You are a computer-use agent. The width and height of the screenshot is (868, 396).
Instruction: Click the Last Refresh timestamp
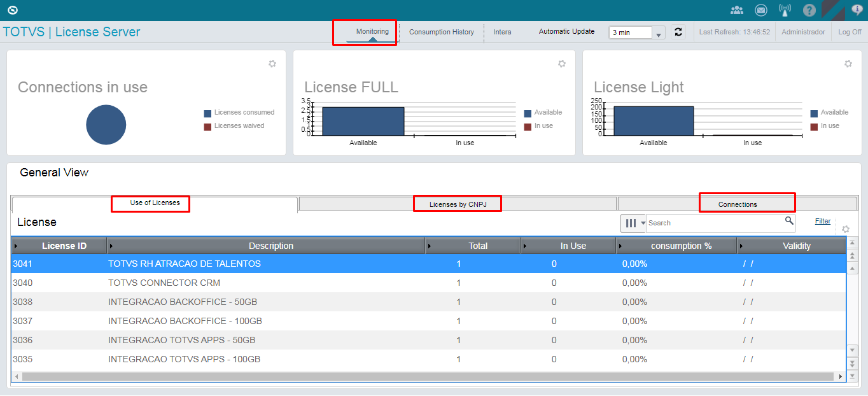[734, 32]
